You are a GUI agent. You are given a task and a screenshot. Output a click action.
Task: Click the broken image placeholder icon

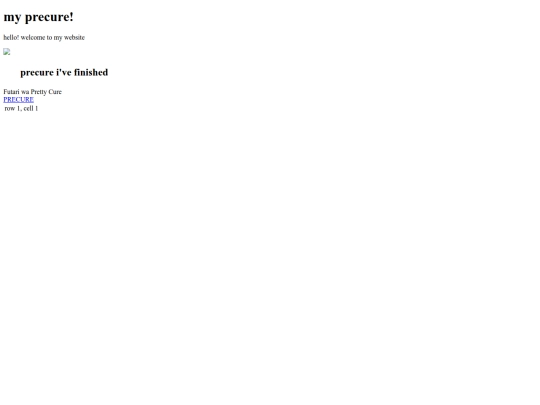click(7, 52)
